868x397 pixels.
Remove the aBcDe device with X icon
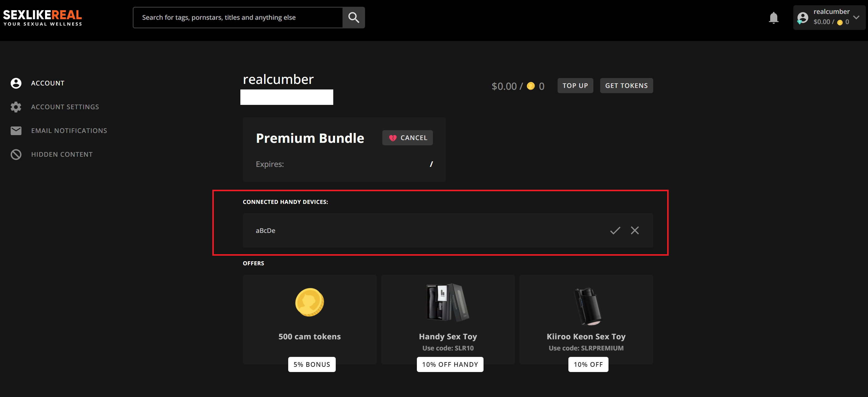[635, 230]
